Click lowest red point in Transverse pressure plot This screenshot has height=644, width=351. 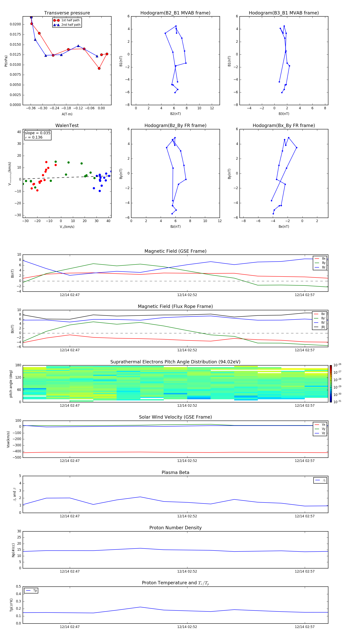tap(99, 68)
